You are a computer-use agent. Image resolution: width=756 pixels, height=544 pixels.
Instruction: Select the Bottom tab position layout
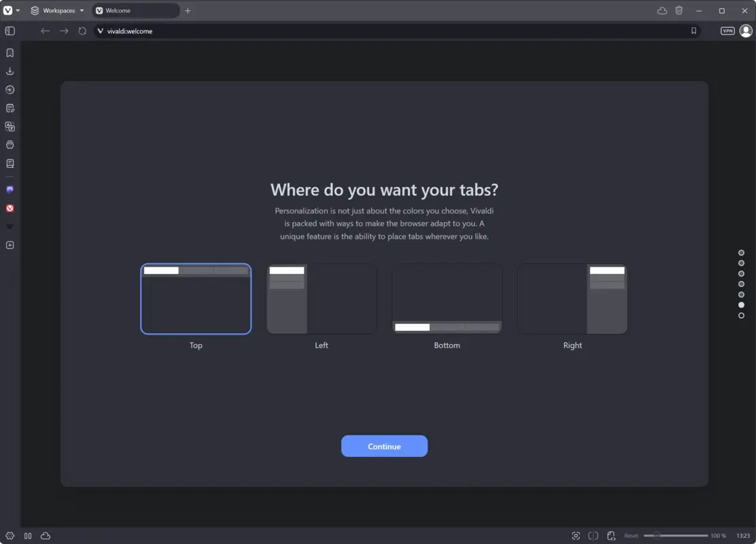(x=447, y=299)
